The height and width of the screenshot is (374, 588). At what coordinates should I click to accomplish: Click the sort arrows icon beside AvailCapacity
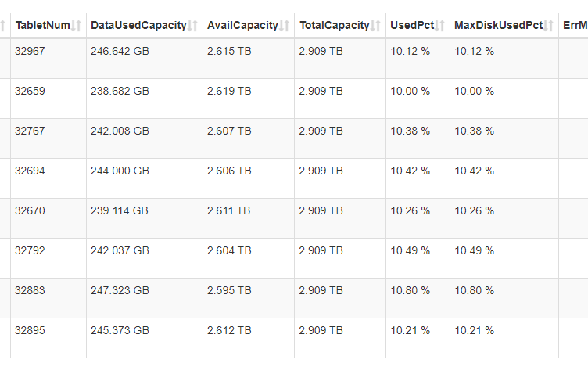[285, 26]
